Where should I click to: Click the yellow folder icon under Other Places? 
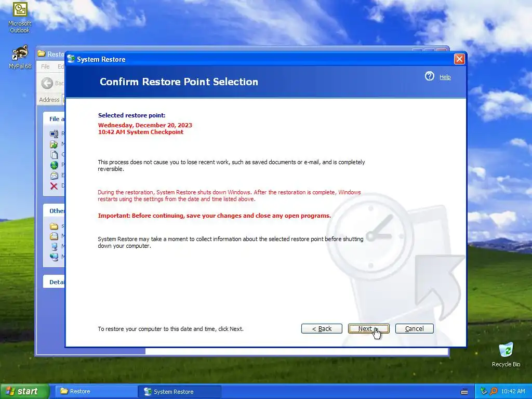pos(54,226)
